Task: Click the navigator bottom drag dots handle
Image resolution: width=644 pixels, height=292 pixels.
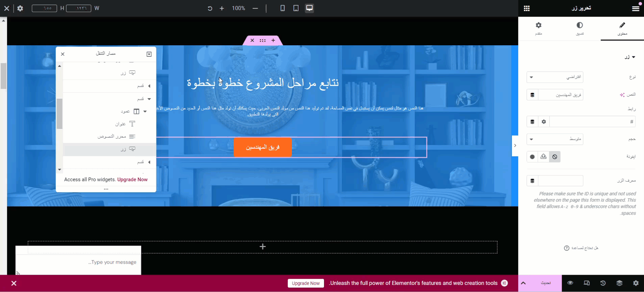Action: point(106,189)
